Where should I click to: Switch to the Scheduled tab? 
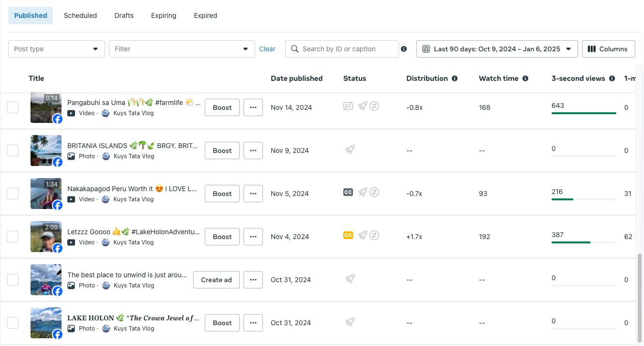pyautogui.click(x=80, y=15)
